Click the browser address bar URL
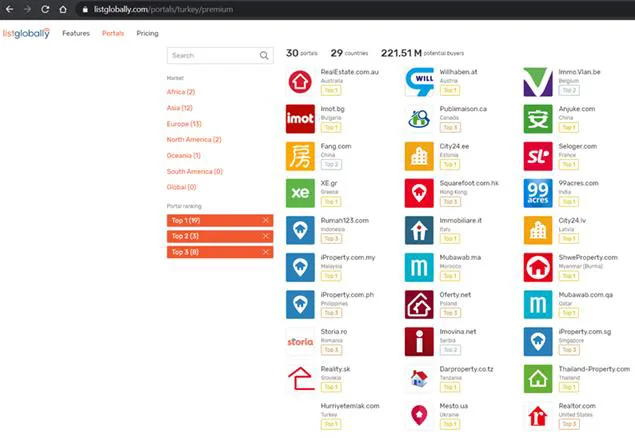The width and height of the screenshot is (635, 438). [163, 9]
